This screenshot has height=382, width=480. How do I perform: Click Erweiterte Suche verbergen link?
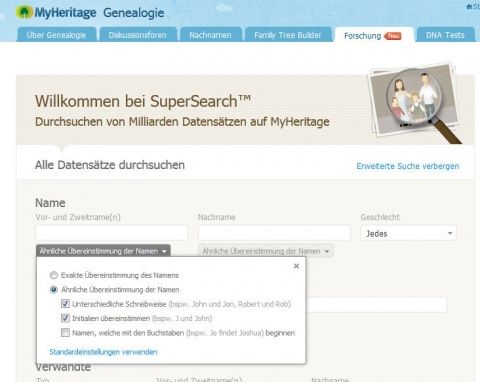[x=408, y=166]
